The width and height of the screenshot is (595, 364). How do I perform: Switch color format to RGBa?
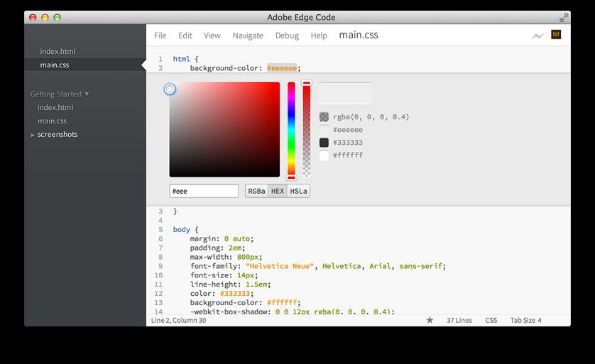pyautogui.click(x=256, y=191)
